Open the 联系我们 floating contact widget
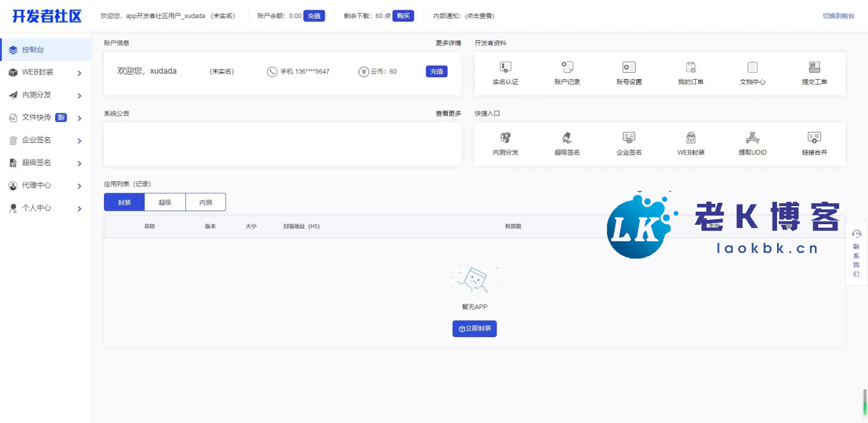The image size is (868, 423). (x=856, y=254)
